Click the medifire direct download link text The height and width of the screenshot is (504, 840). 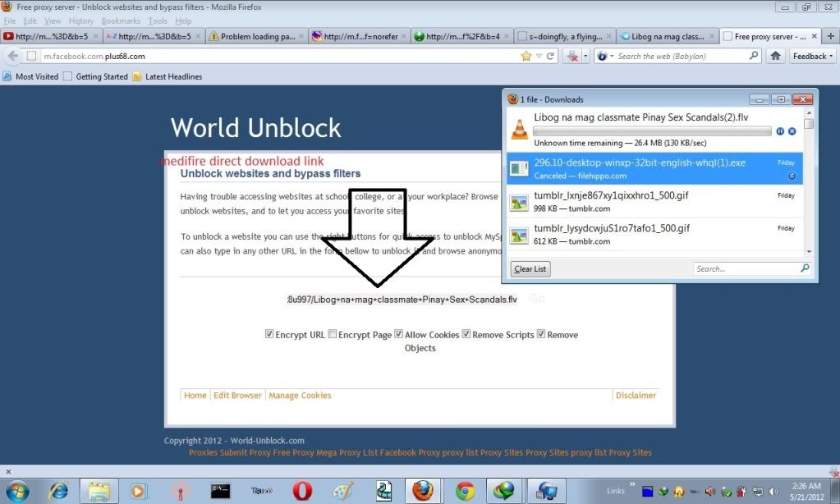coord(242,161)
